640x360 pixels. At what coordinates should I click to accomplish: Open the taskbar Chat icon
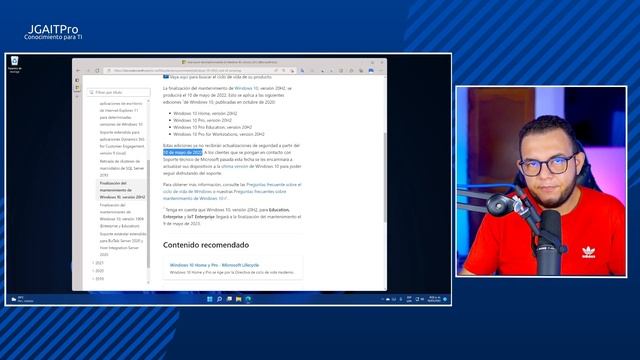point(229,299)
